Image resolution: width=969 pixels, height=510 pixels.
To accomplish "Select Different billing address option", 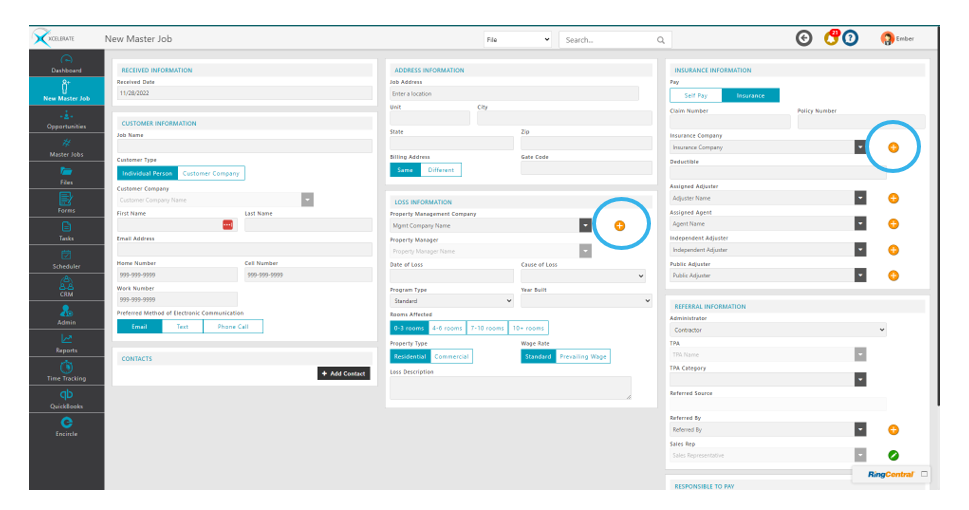I will coord(441,170).
